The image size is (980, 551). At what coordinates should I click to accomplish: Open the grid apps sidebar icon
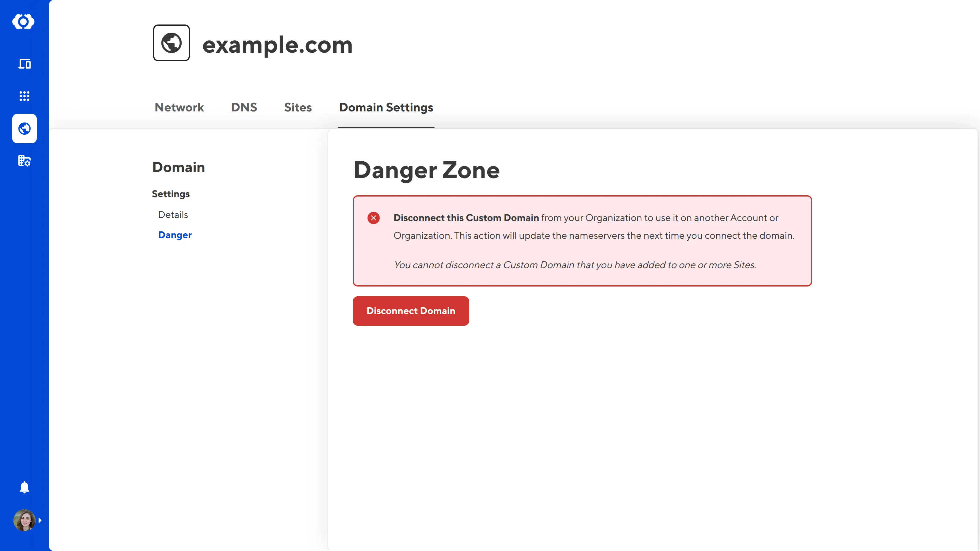24,96
